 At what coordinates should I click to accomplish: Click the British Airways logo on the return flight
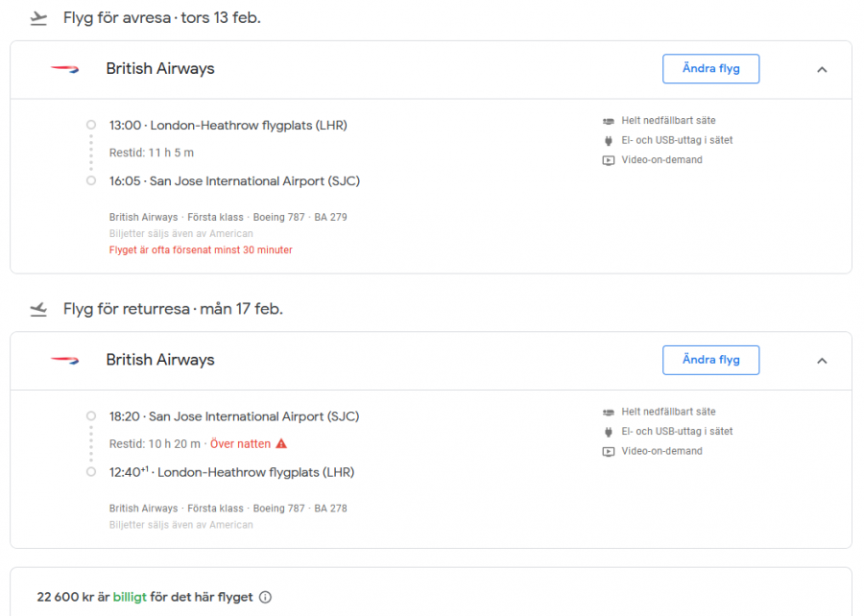click(x=65, y=360)
